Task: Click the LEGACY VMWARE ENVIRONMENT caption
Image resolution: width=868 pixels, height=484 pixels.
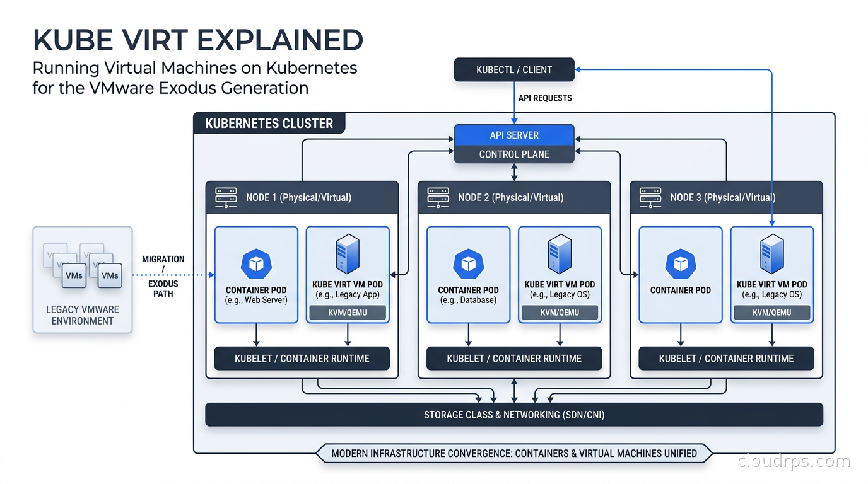Action: tap(83, 315)
